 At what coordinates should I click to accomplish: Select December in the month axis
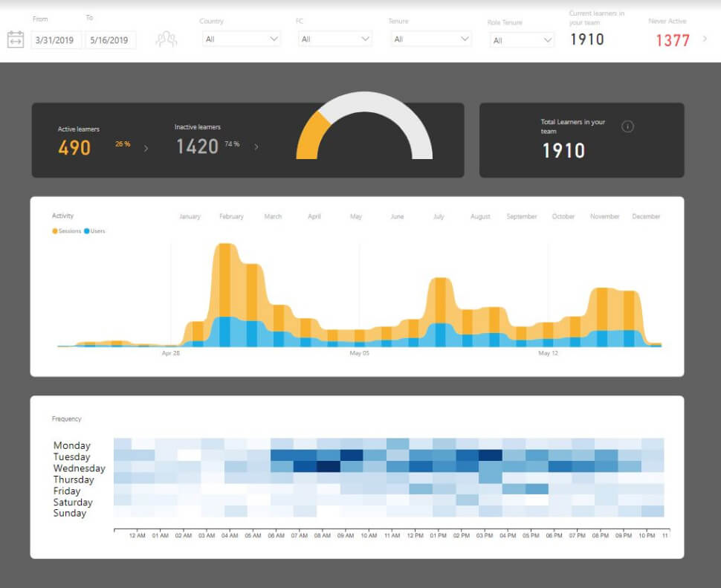(x=646, y=216)
